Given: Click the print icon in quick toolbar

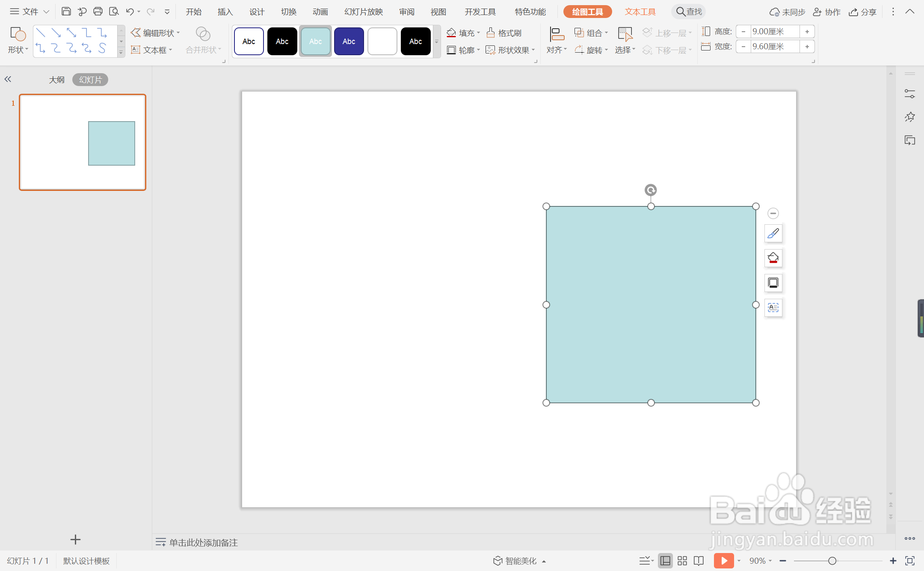Looking at the screenshot, I should tap(98, 12).
